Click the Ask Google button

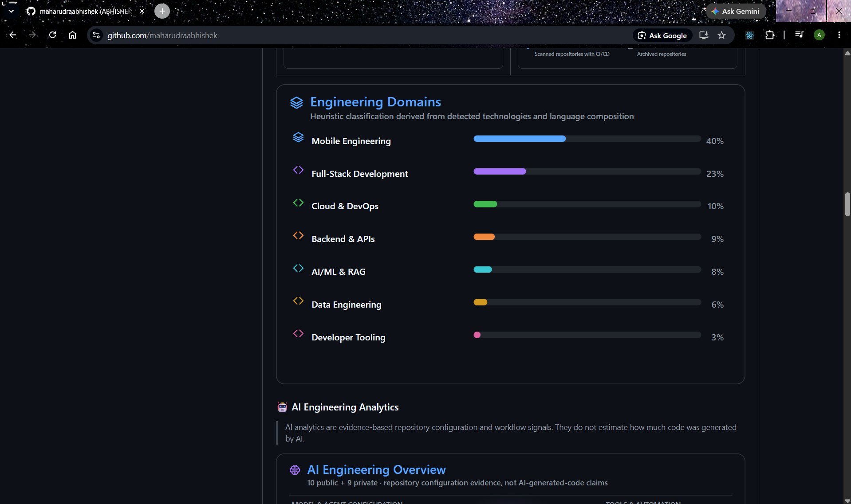click(662, 35)
